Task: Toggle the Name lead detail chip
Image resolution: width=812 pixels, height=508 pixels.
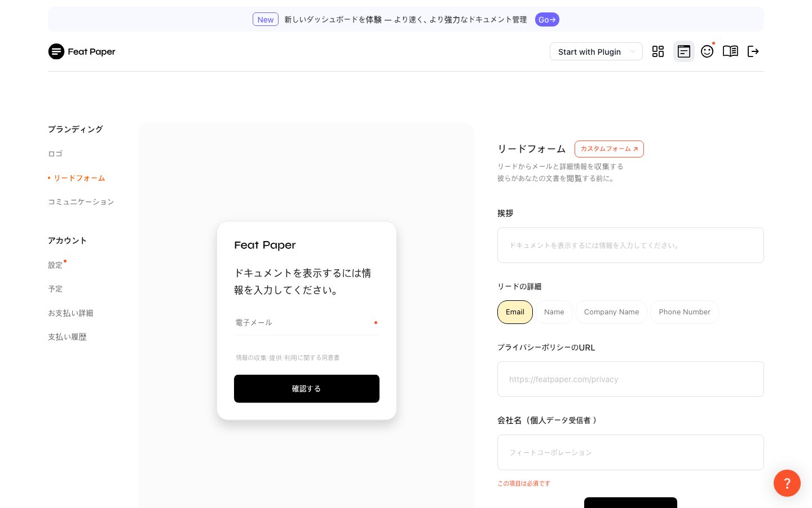Action: [x=554, y=312]
